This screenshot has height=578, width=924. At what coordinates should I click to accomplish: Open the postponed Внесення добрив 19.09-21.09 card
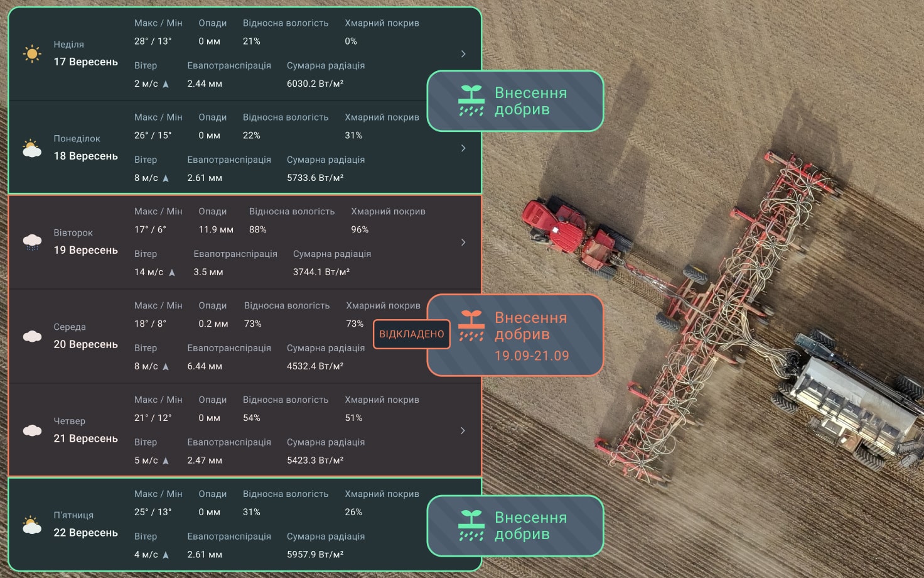point(515,335)
